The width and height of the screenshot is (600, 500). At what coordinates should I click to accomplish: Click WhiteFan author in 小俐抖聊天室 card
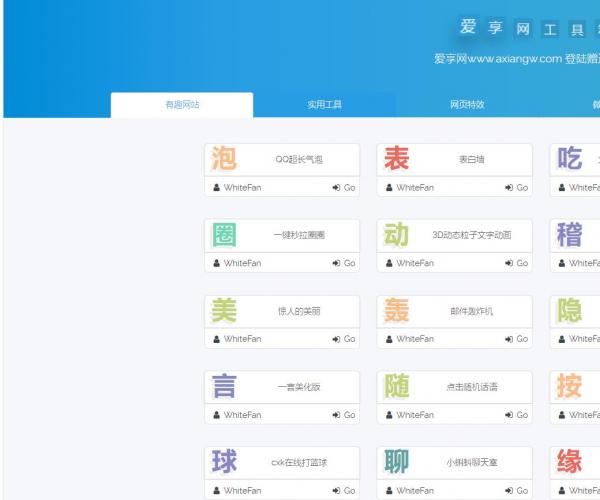(x=415, y=490)
